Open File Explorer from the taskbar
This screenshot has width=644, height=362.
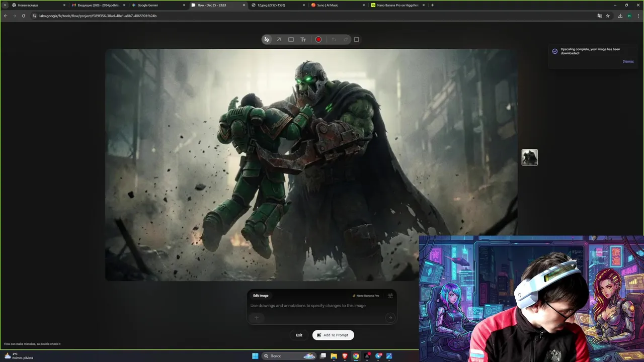point(334,356)
